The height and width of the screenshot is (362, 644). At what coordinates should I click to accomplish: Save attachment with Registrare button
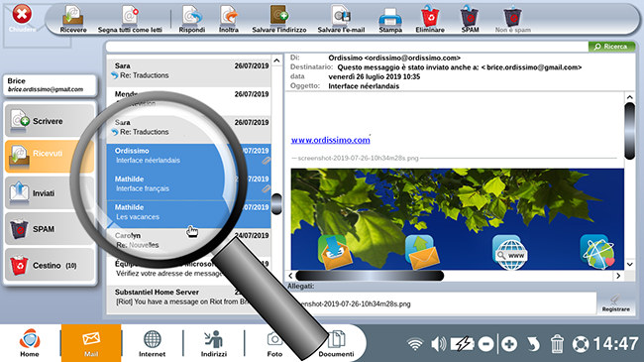coord(615,303)
